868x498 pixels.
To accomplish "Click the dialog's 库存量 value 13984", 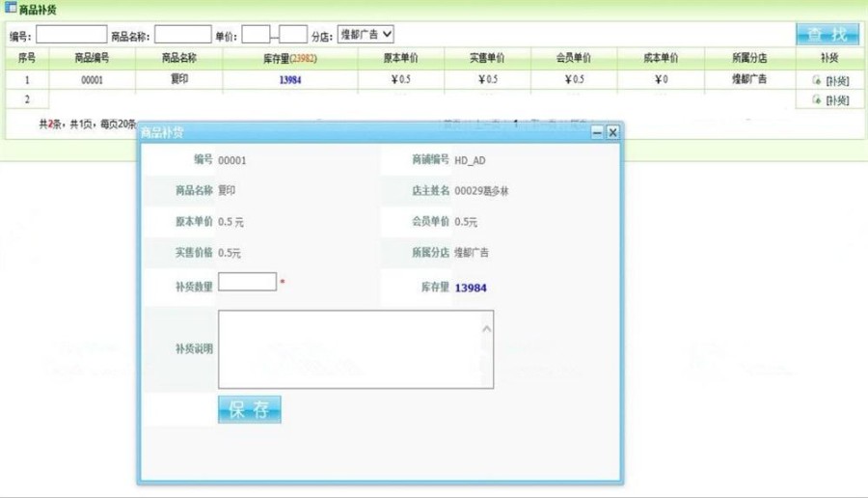I will 471,288.
